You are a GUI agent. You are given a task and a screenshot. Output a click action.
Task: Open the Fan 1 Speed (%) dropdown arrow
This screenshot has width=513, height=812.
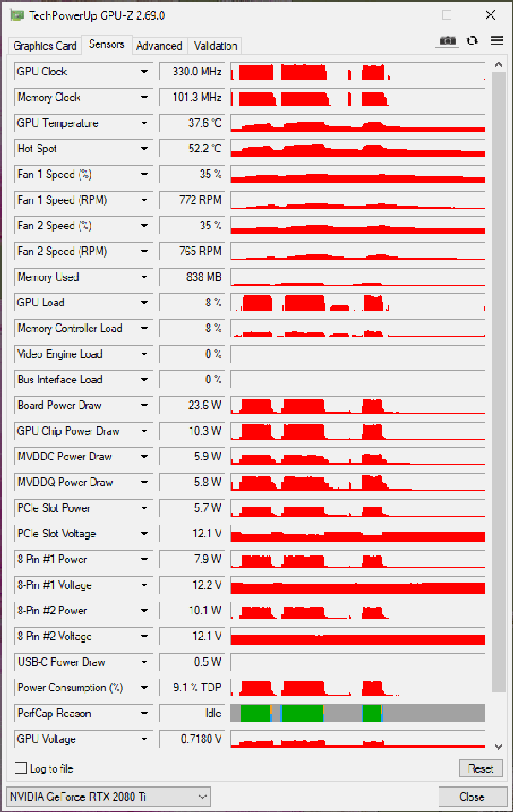[144, 175]
